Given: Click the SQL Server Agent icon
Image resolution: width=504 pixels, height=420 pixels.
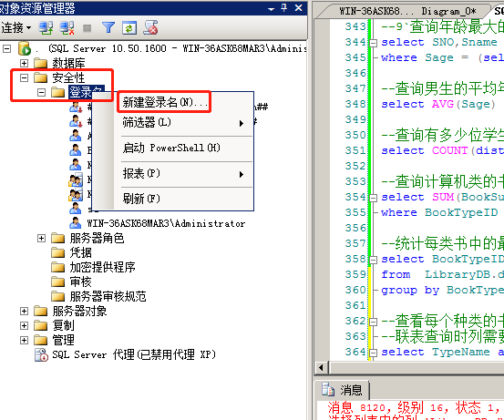Looking at the screenshot, I should coord(41,354).
